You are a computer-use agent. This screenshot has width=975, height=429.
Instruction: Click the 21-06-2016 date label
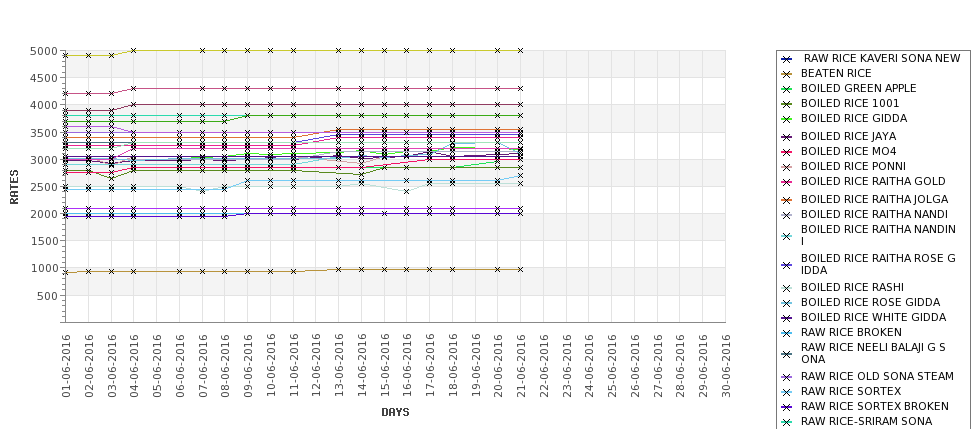(x=520, y=366)
